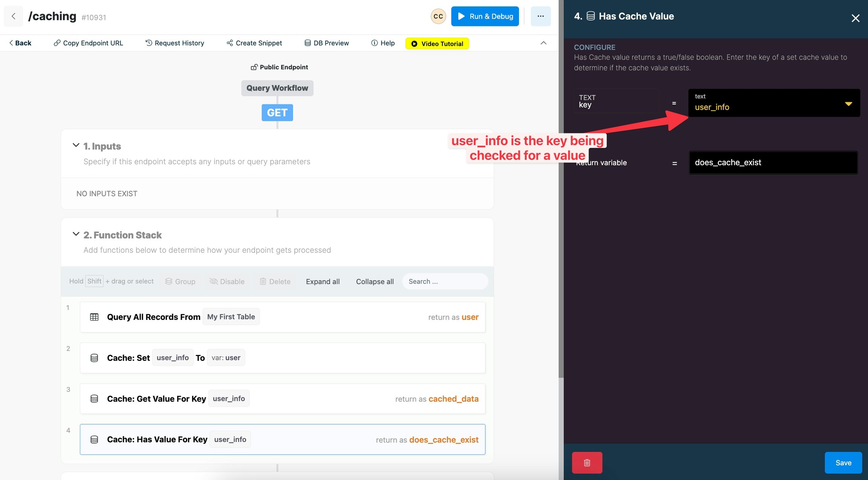Click database icon on Cache: Get Value step
The height and width of the screenshot is (480, 868).
[94, 399]
